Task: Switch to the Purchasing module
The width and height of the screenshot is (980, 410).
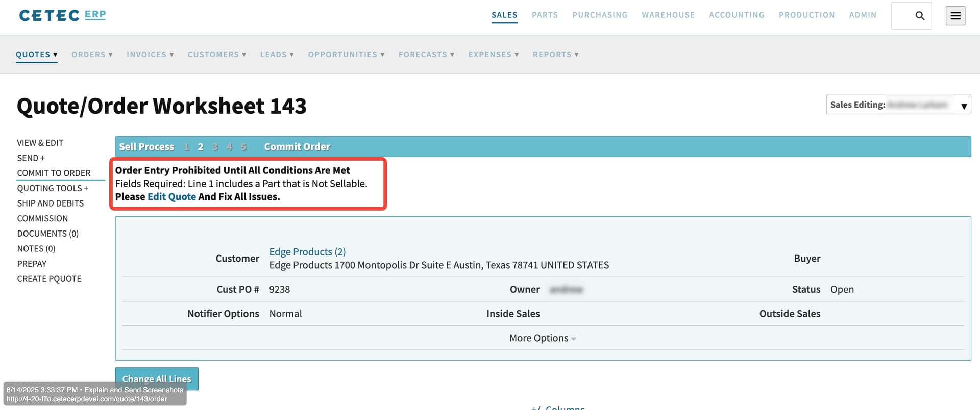Action: click(x=599, y=15)
